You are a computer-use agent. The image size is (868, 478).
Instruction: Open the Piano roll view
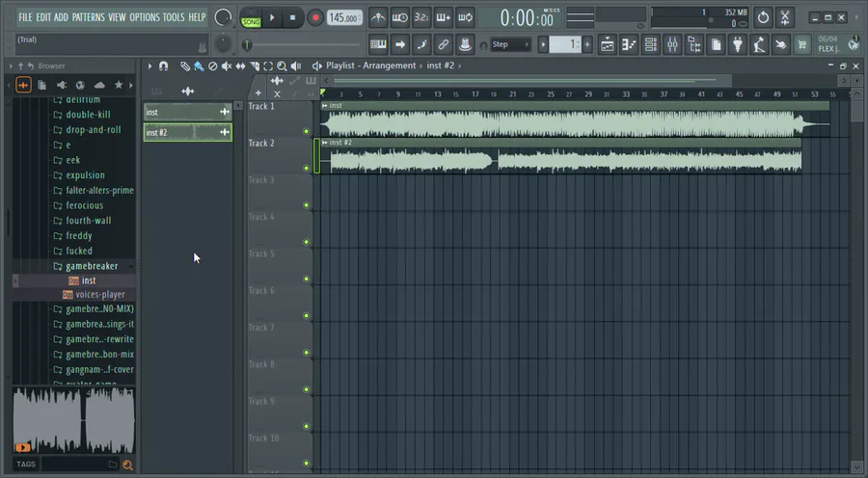click(629, 44)
